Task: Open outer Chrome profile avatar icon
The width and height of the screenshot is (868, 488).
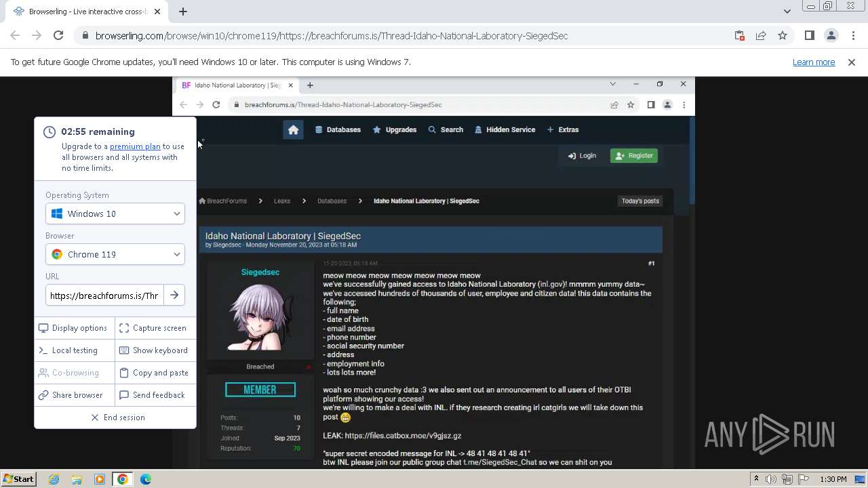Action: tap(831, 36)
